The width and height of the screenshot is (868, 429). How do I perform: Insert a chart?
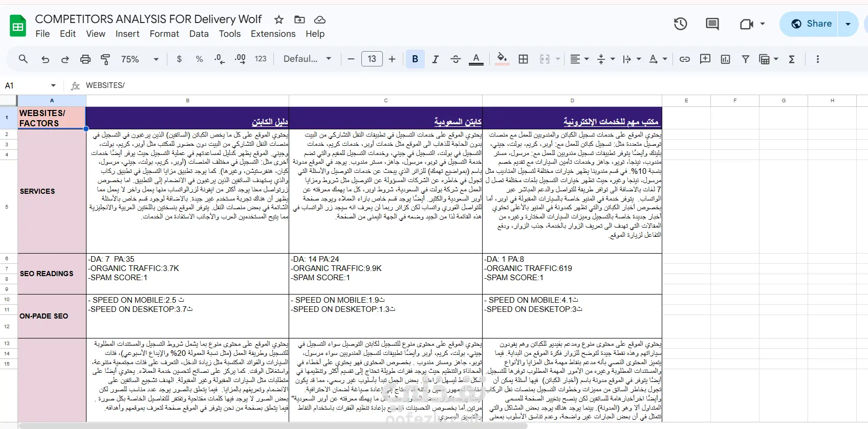click(725, 59)
